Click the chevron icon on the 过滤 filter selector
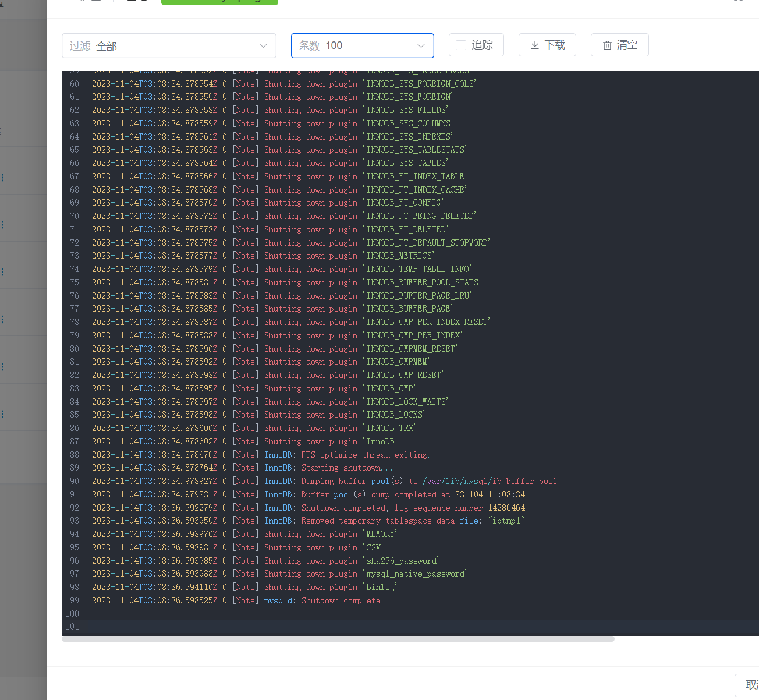Viewport: 759px width, 700px height. [x=264, y=45]
